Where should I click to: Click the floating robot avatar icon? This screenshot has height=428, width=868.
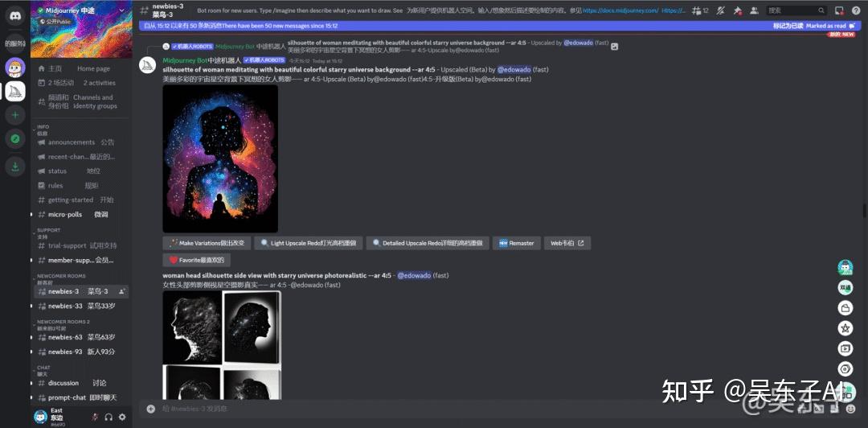coord(845,267)
